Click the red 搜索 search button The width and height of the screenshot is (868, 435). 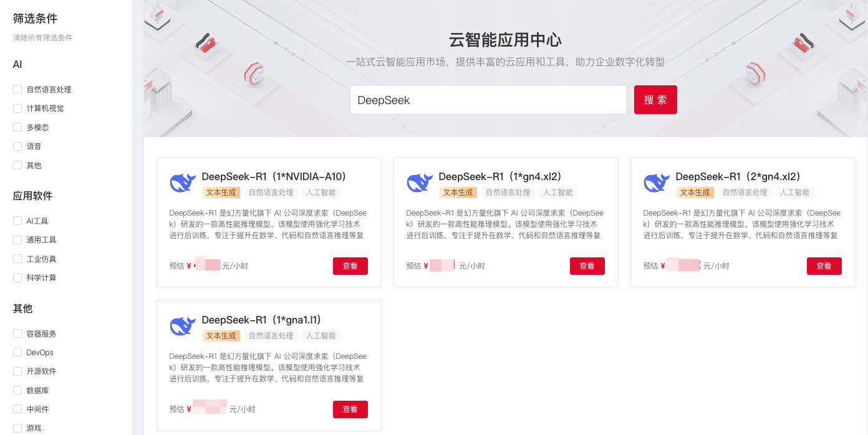click(655, 100)
